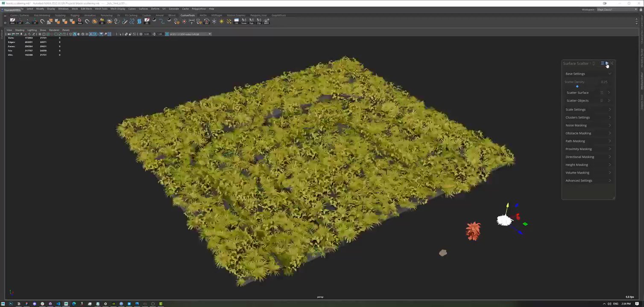Click the smooth shaded display icon
This screenshot has width=644, height=307.
(x=75, y=34)
